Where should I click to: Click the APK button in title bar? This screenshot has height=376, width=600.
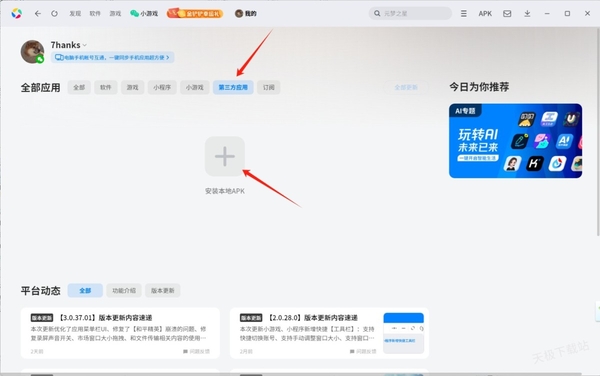[x=485, y=13]
